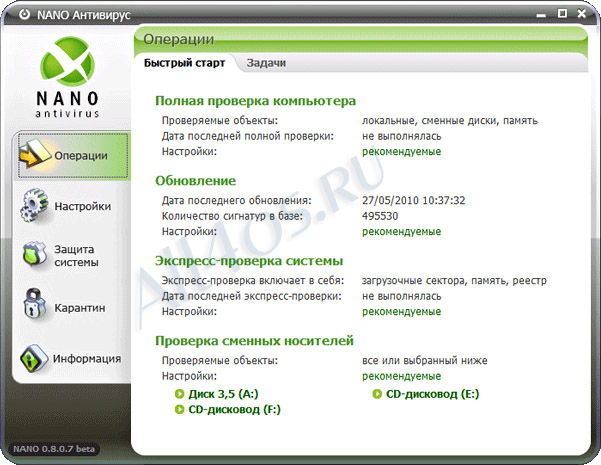Click 'не выполнялась' next to полной проверки

[401, 136]
